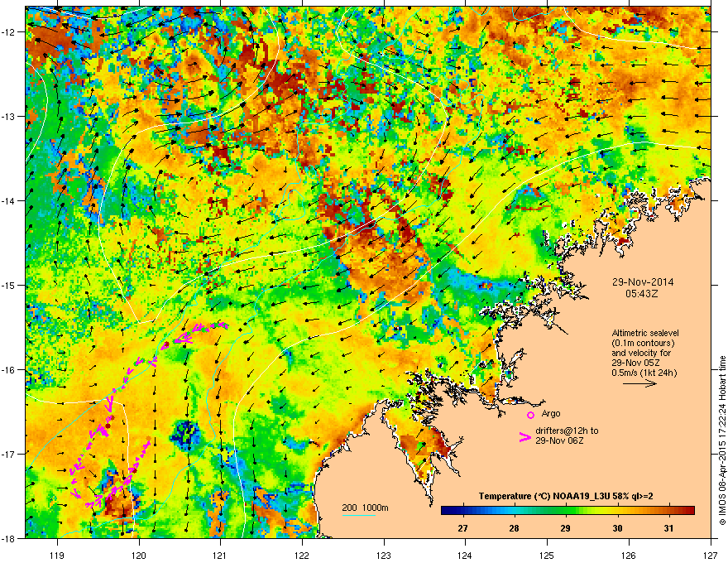
Task: Click color bar label 31
Action: pos(668,528)
